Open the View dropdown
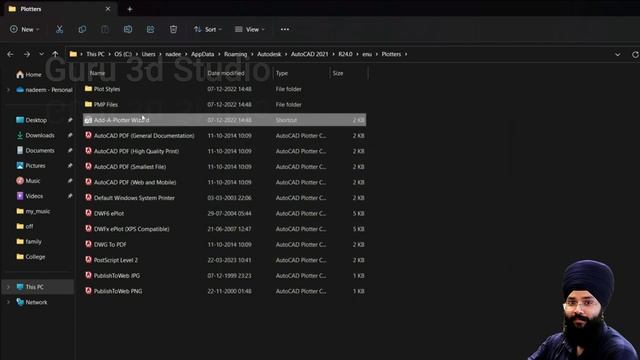 (250, 29)
